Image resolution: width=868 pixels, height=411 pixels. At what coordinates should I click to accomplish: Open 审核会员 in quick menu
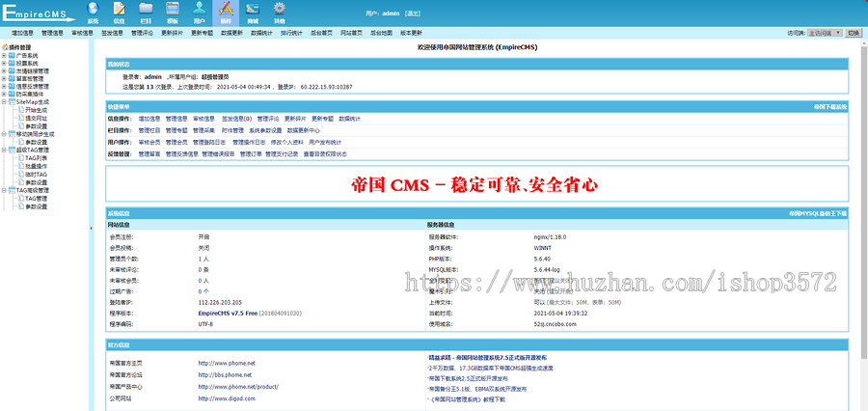pyautogui.click(x=149, y=143)
